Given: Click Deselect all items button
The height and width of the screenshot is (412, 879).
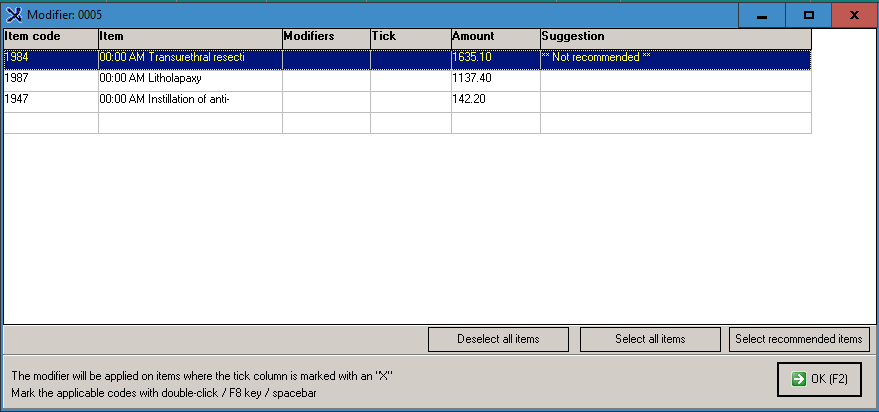Looking at the screenshot, I should click(x=498, y=339).
